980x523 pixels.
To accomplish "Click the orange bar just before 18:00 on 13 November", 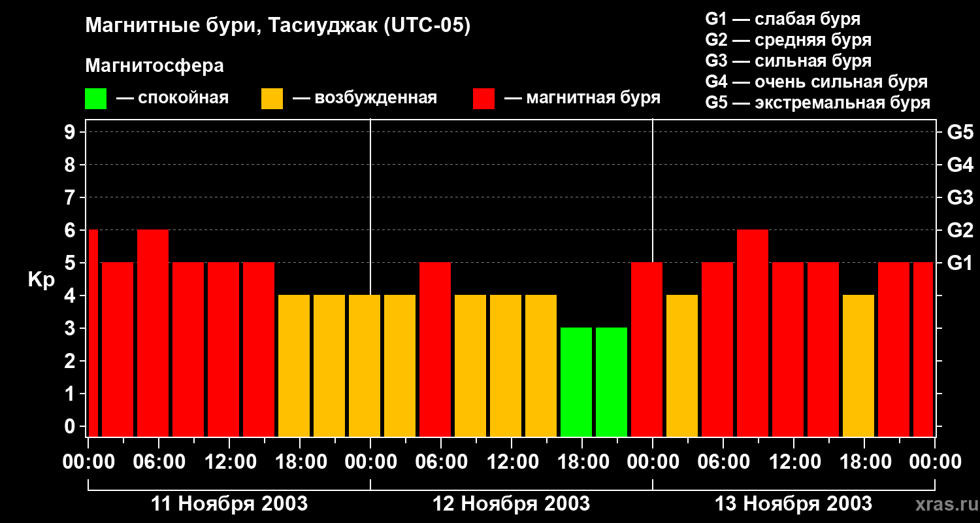I will pos(858,365).
